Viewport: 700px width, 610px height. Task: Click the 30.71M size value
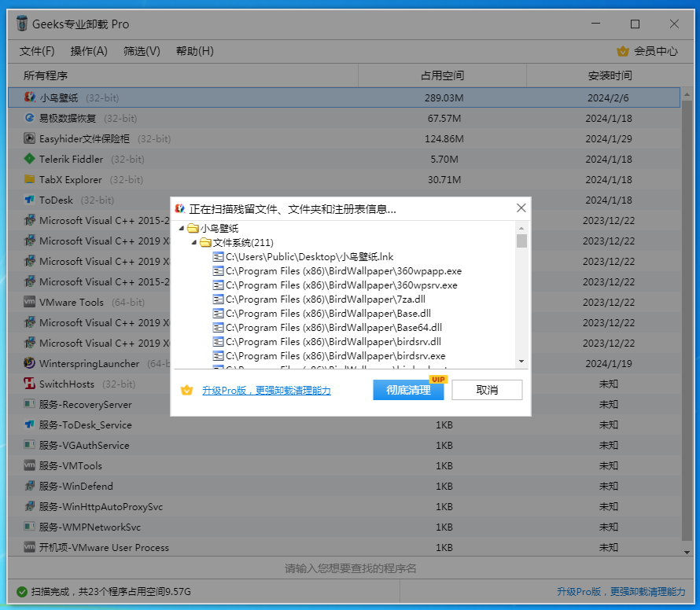coord(444,180)
